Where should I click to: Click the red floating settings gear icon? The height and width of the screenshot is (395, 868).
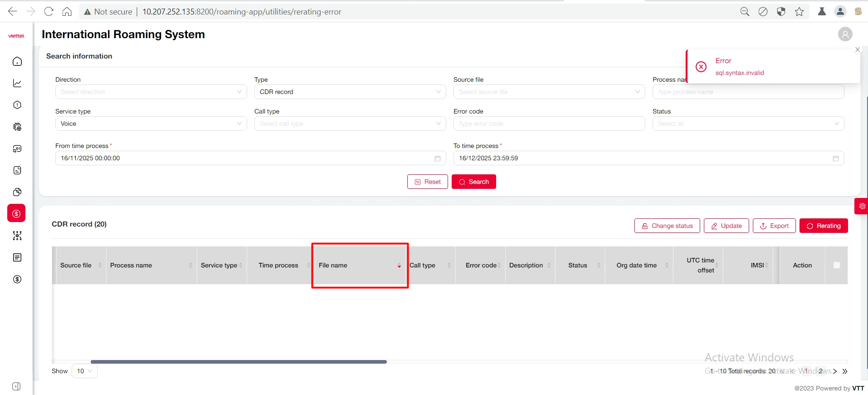point(862,206)
